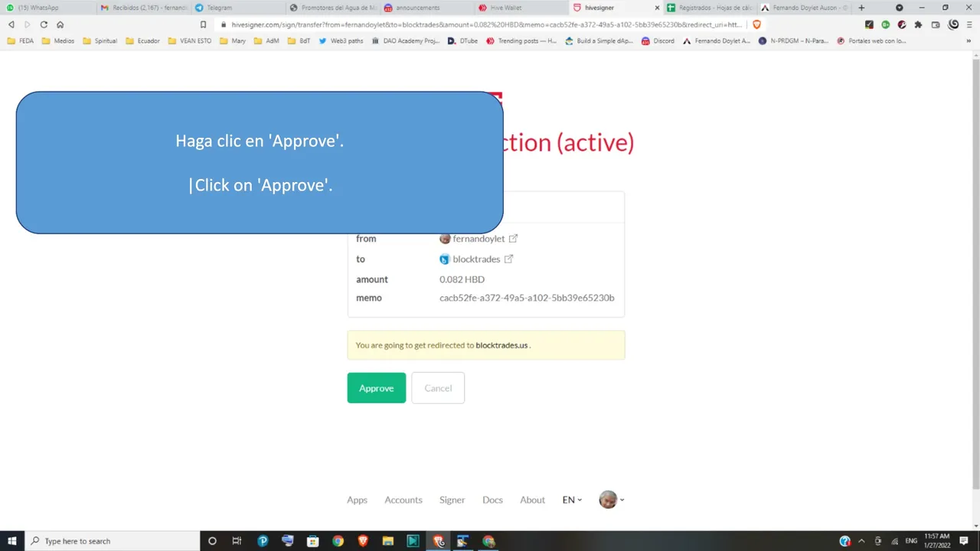Open the Discord bookmark

click(x=658, y=41)
